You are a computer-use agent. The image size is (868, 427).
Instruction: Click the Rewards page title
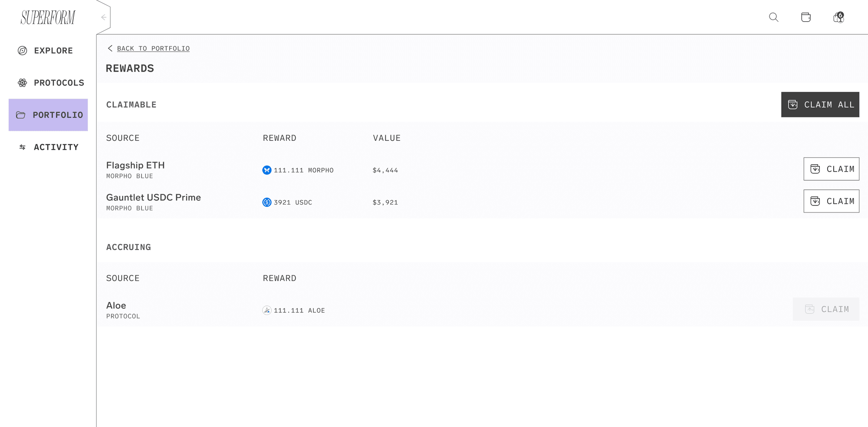[x=130, y=68]
